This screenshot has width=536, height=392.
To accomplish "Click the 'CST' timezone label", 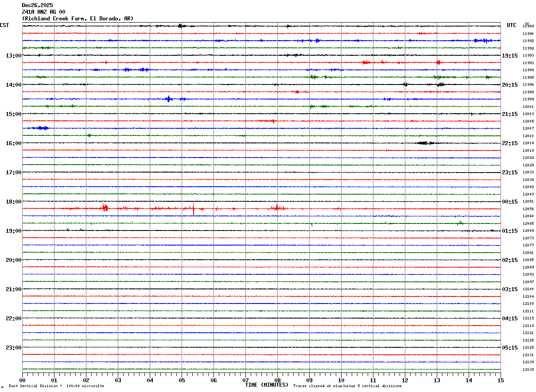I will click(4, 25).
